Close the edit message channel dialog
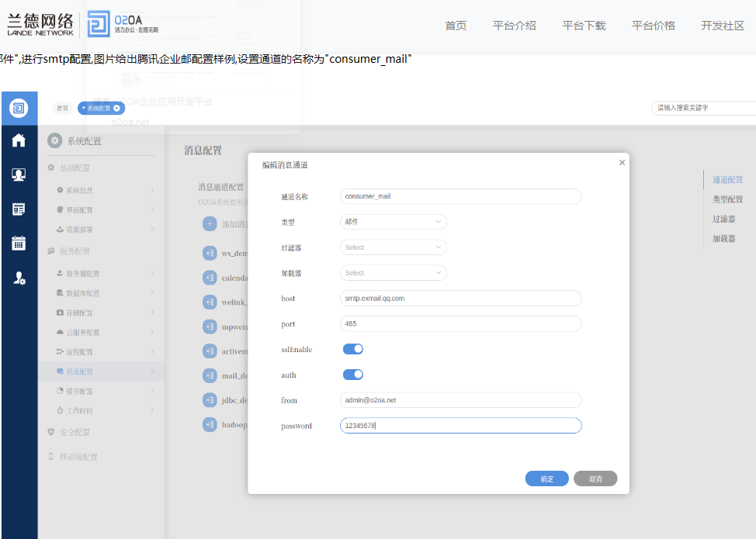This screenshot has width=756, height=539. [622, 163]
